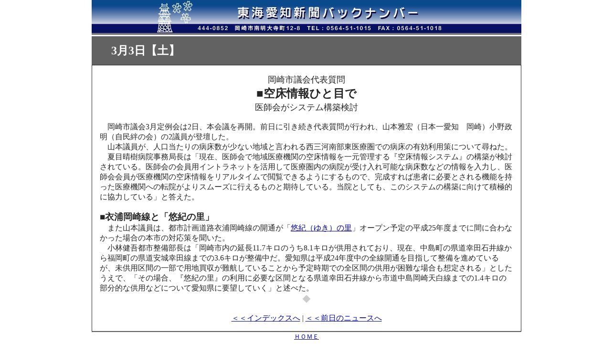Screen dimensions: 613x364
Task: Click the 東海愛知新聞バックナンバー header banner
Action: [x=306, y=17]
